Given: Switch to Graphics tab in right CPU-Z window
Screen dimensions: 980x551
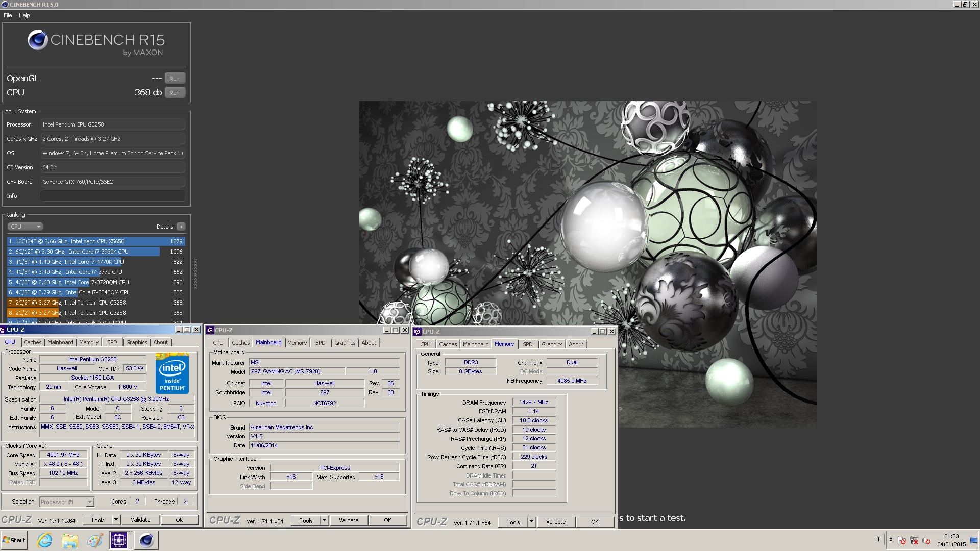Looking at the screenshot, I should tap(552, 344).
